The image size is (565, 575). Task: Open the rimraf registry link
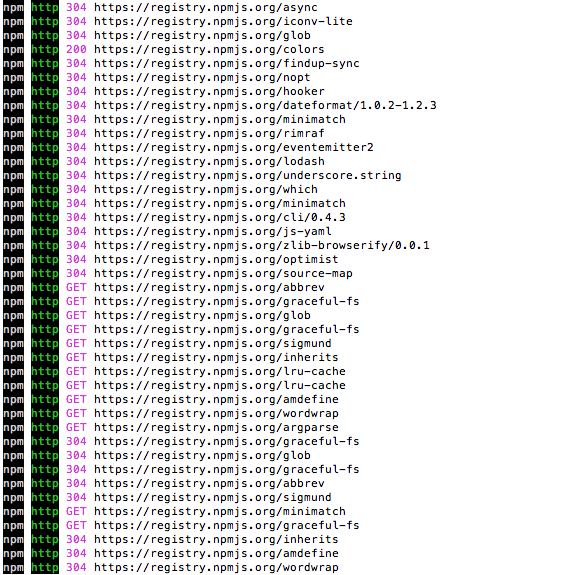pos(209,133)
